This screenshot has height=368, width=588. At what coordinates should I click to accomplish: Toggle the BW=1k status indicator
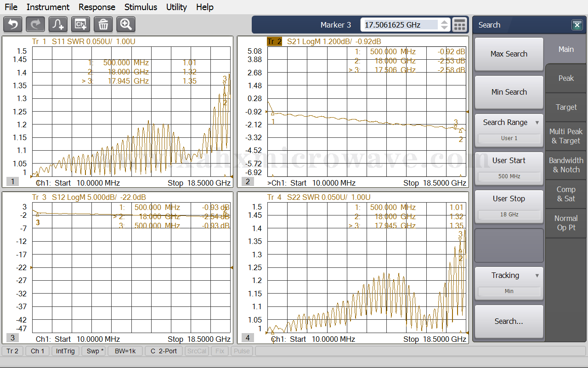(125, 351)
